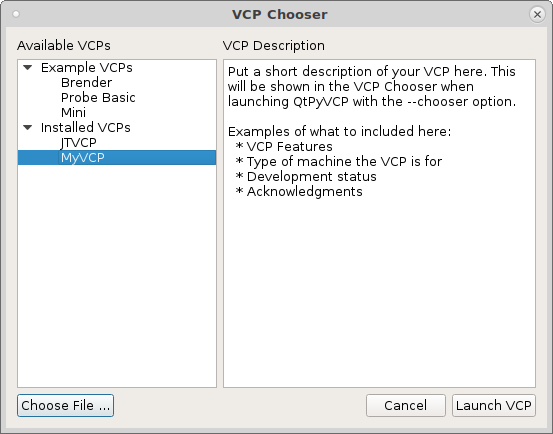553x434 pixels.
Task: Select the JTVCP installed entry
Action: pos(78,142)
